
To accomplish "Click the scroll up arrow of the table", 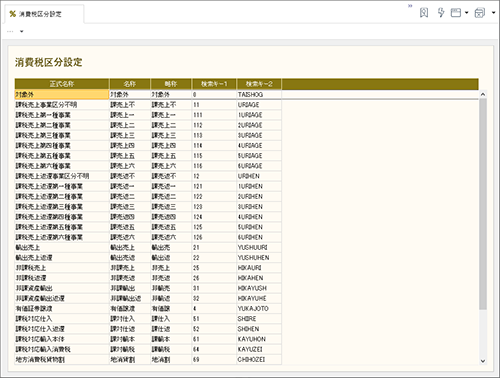I will pyautogui.click(x=483, y=95).
